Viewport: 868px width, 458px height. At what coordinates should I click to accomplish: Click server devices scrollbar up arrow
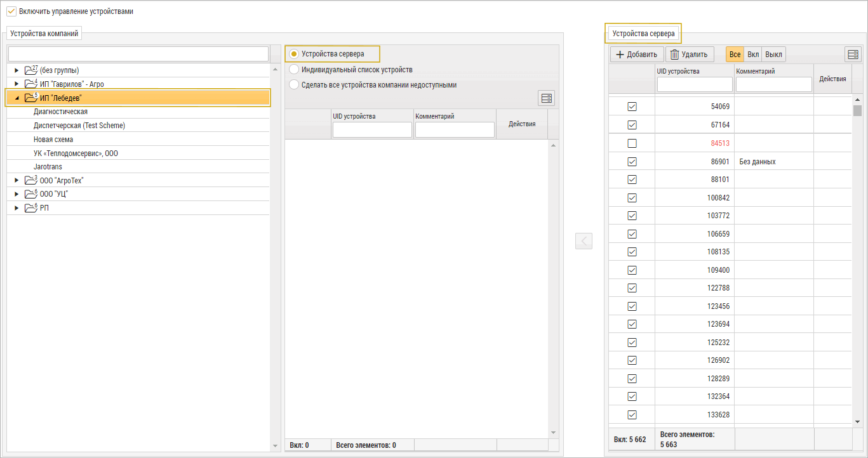pos(857,100)
